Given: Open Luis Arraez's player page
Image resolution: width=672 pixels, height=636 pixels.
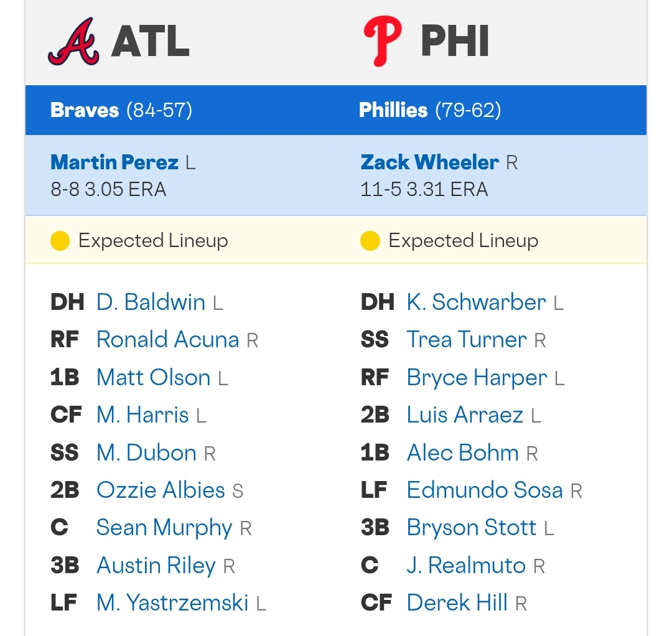Looking at the screenshot, I should click(465, 415).
